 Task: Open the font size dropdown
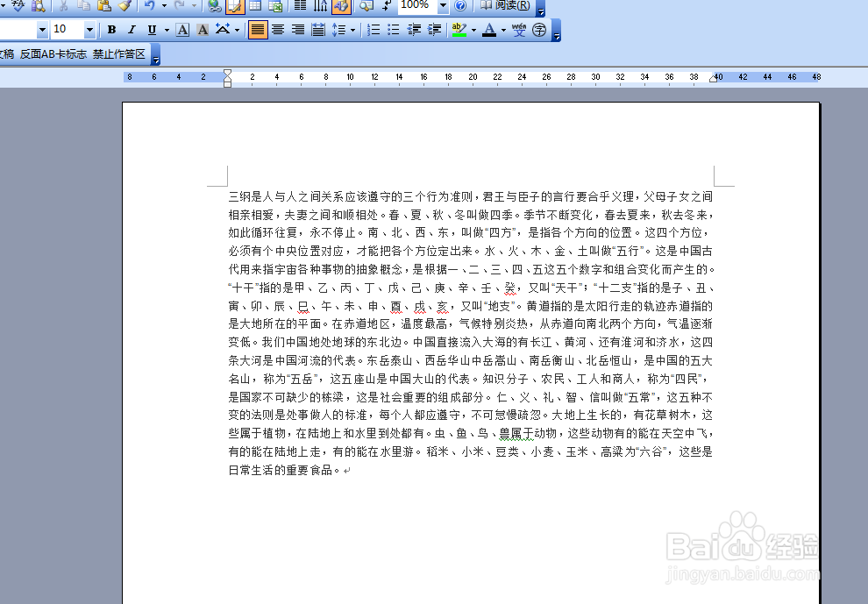[x=89, y=29]
